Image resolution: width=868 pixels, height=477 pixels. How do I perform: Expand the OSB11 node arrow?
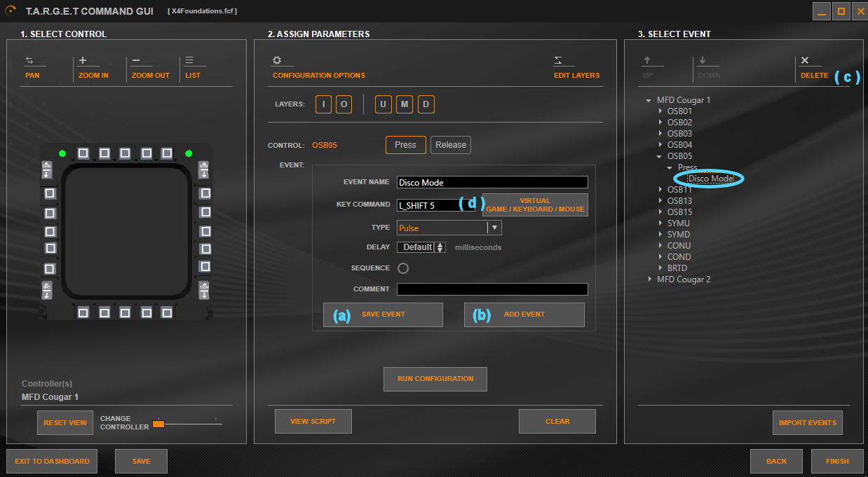tap(660, 190)
